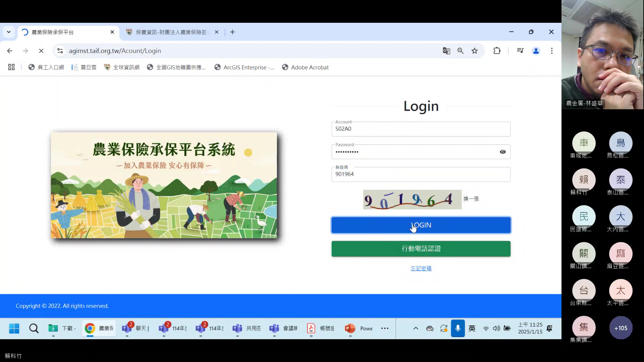Click the browser forward arrow
Screen dimensions: 644x362
point(25,51)
